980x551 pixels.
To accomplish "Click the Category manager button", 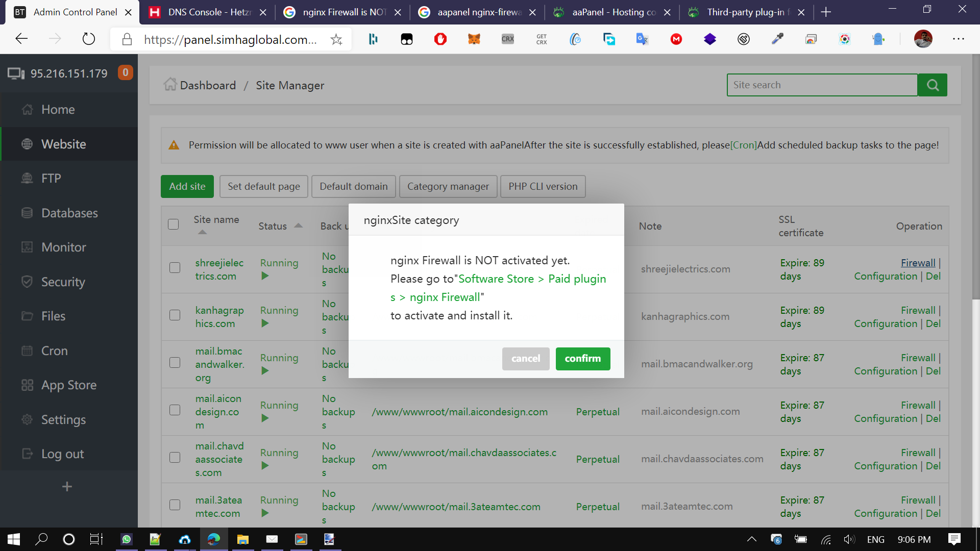I will (448, 186).
